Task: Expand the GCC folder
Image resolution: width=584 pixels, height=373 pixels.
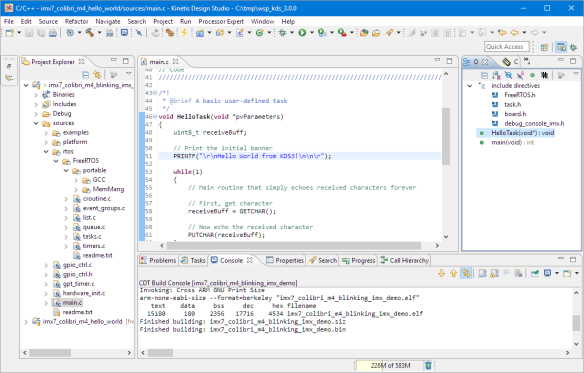Action: [x=76, y=180]
